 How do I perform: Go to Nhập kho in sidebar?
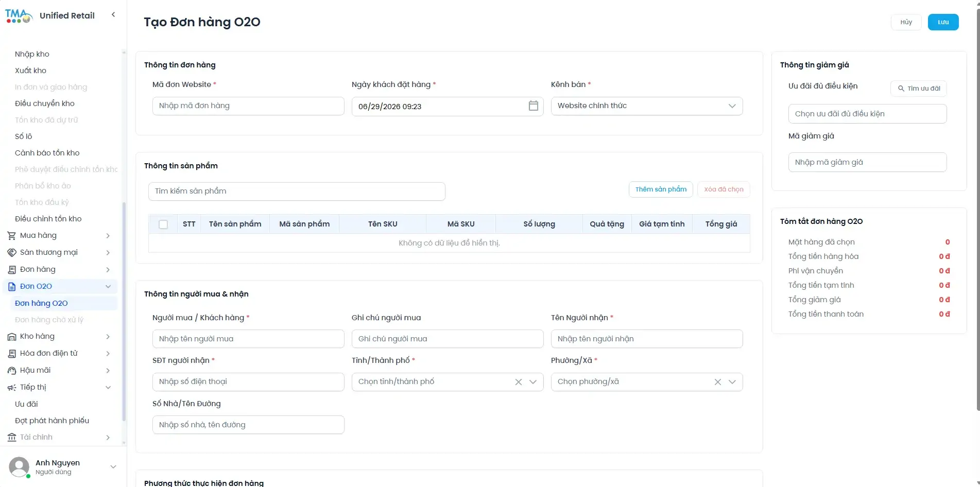[x=32, y=54]
